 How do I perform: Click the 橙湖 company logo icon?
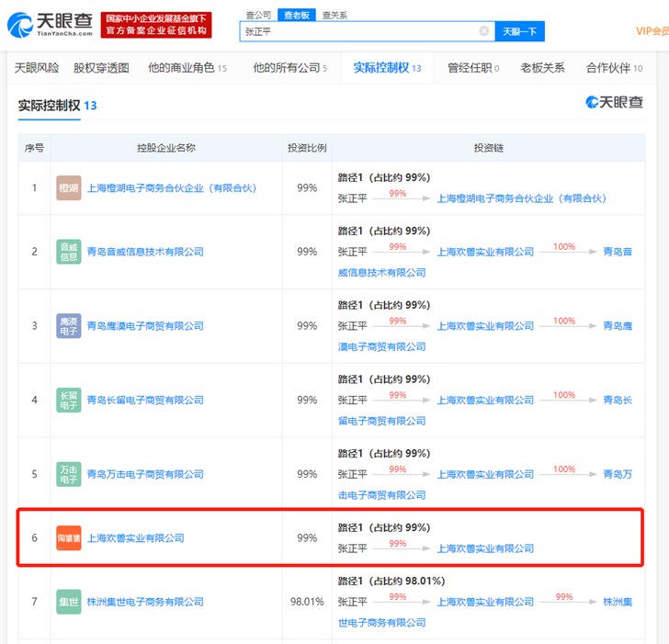pyautogui.click(x=69, y=187)
